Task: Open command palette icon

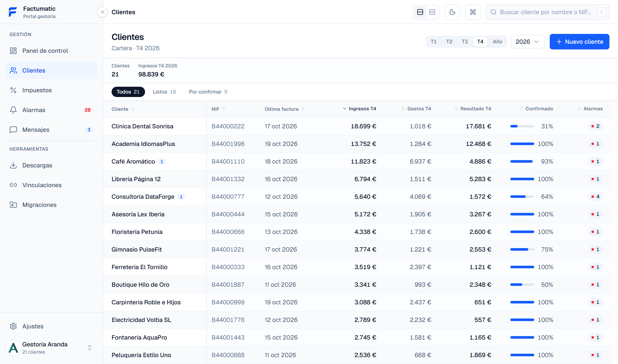Action: (x=473, y=12)
